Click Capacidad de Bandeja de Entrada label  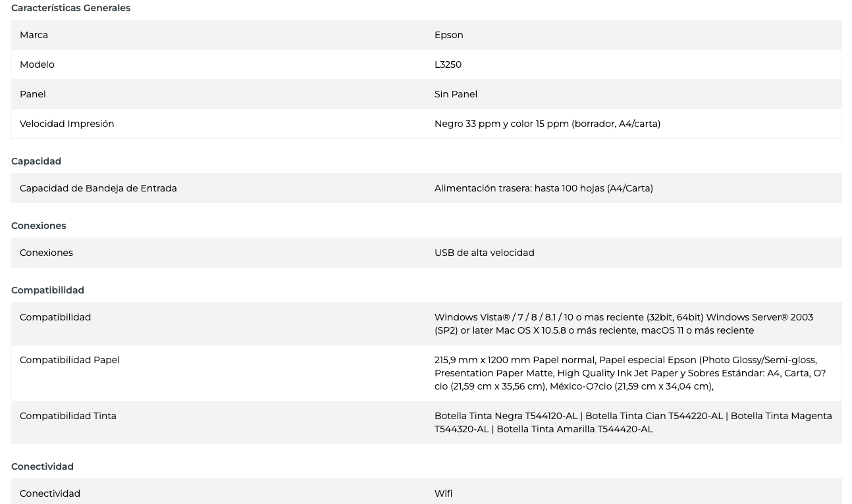[98, 188]
